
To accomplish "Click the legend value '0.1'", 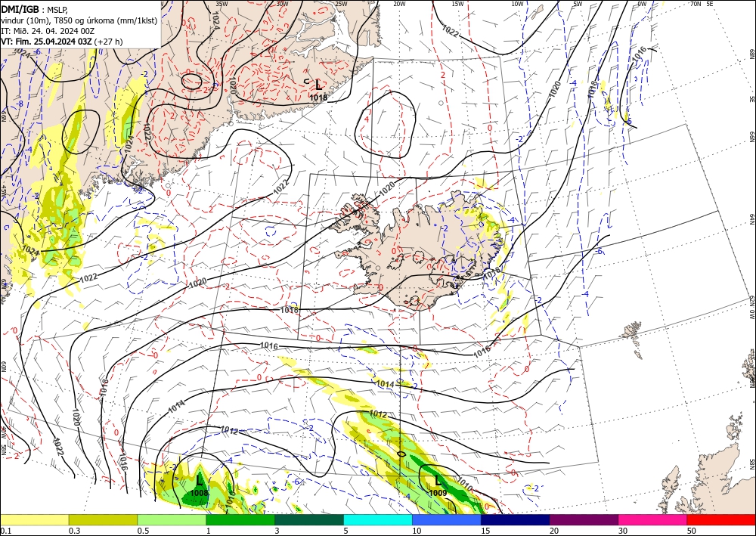I will pyautogui.click(x=5, y=531).
